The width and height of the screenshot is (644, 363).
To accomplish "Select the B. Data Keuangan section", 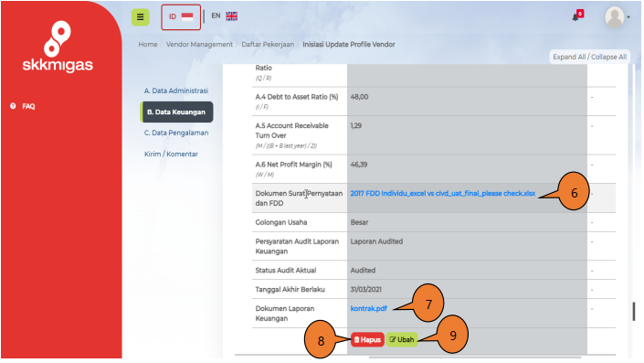I will click(x=176, y=112).
